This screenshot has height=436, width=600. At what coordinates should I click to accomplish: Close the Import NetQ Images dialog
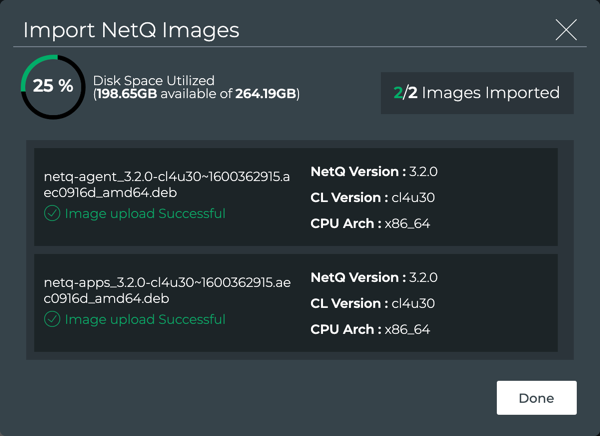click(566, 30)
